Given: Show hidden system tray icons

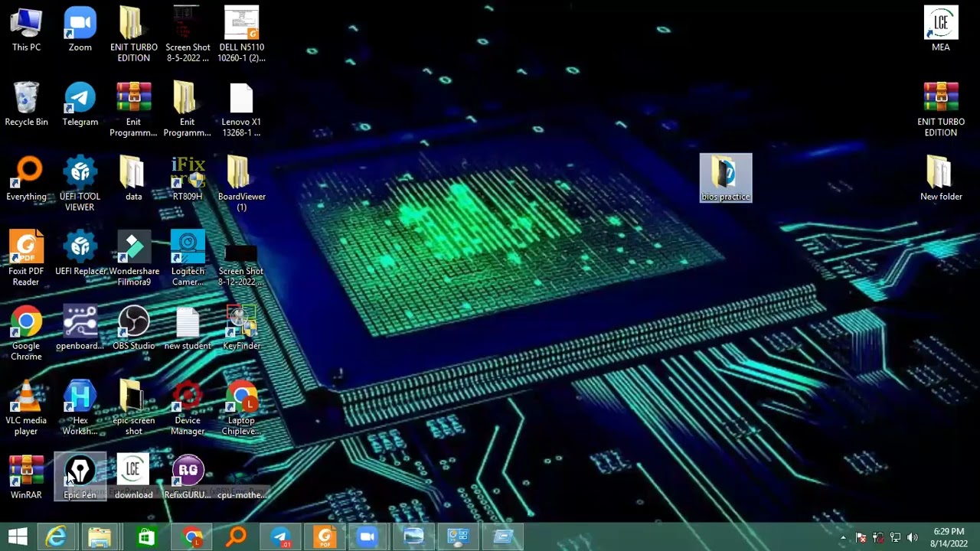Looking at the screenshot, I should (x=843, y=537).
